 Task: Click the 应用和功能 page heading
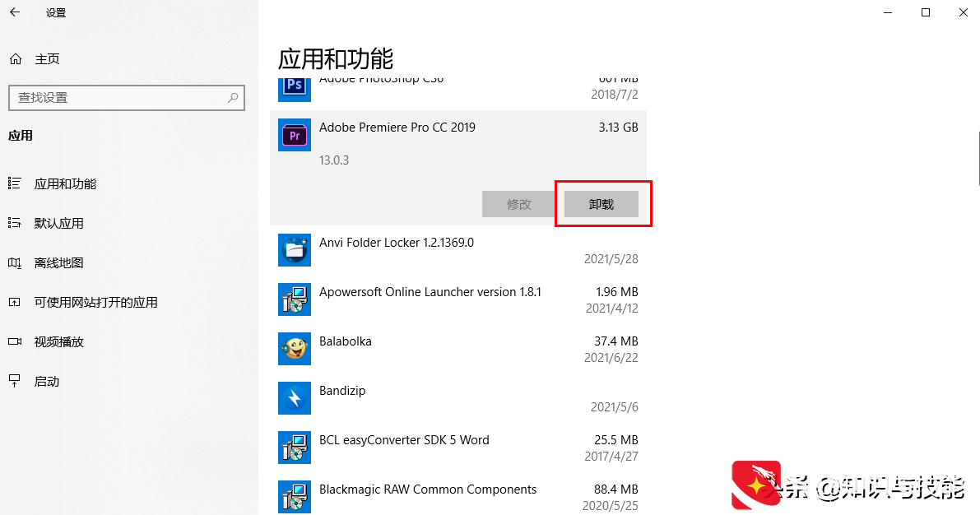tap(336, 59)
